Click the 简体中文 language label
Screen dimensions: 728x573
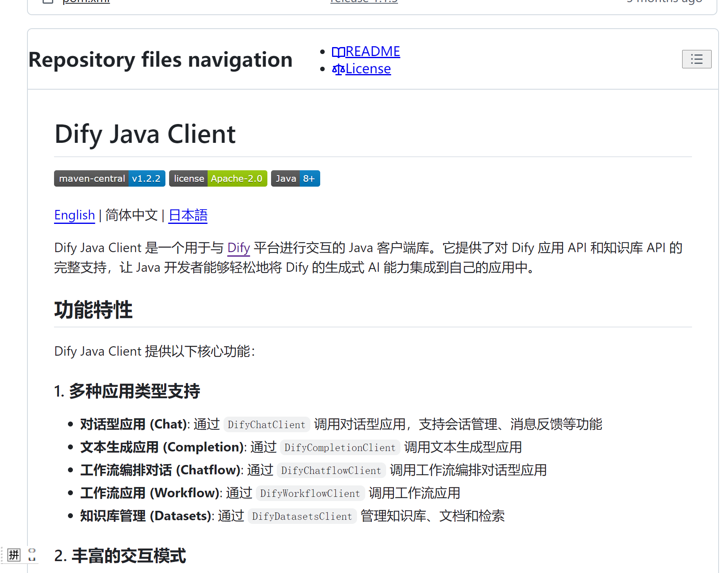[131, 215]
